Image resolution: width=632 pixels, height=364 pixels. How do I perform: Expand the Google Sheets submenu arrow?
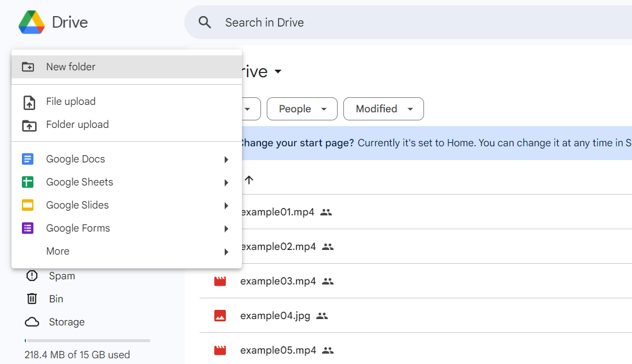(x=226, y=183)
